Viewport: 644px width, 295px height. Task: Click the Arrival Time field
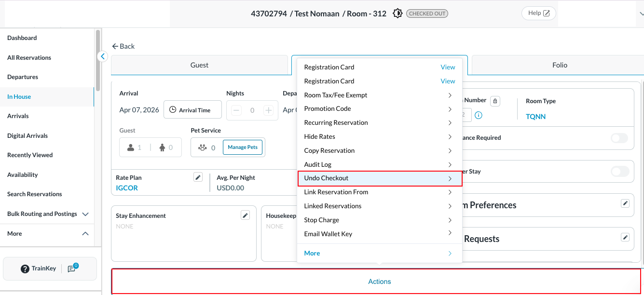192,110
